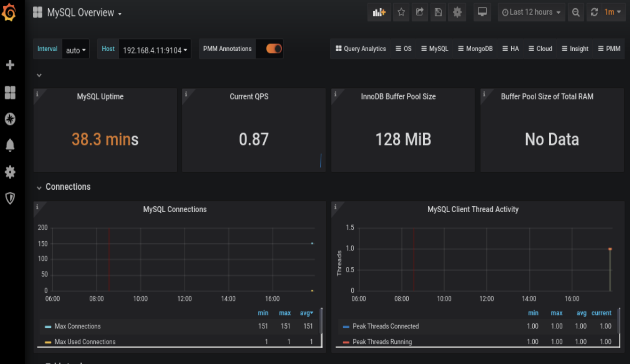Open the Server Admin shield icon
630x364 pixels.
click(x=10, y=198)
